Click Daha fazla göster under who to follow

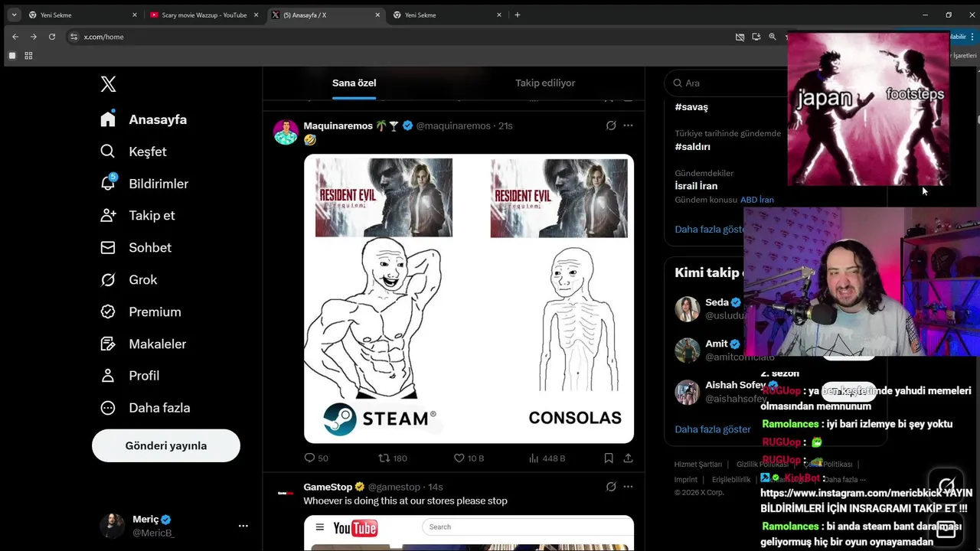(x=713, y=429)
